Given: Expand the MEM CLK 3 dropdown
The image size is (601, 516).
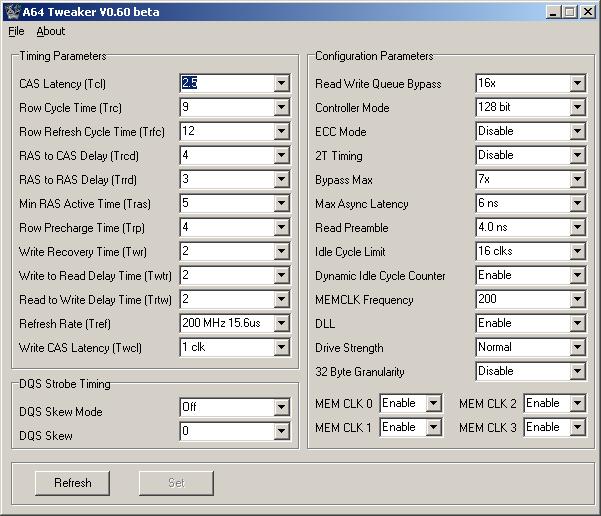Looking at the screenshot, I should tap(577, 427).
